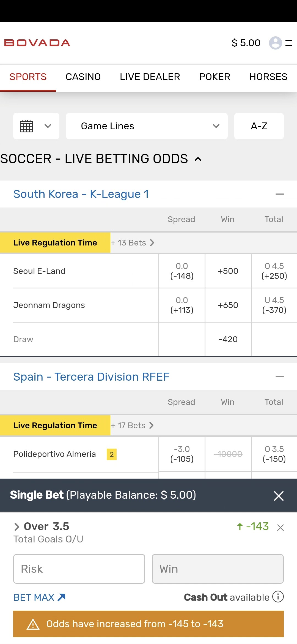Open the hamburger menu icon
297x644 pixels.
(288, 43)
